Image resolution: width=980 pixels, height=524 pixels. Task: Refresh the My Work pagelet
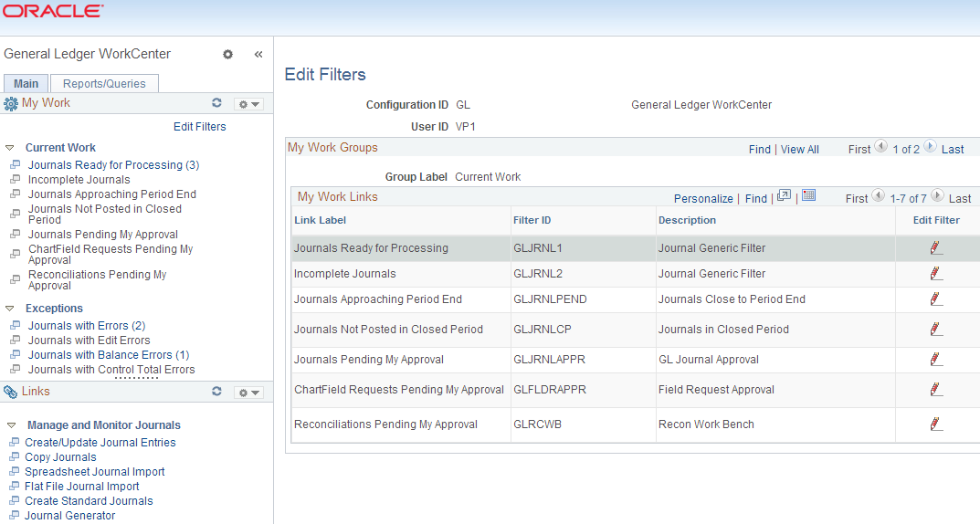[216, 103]
